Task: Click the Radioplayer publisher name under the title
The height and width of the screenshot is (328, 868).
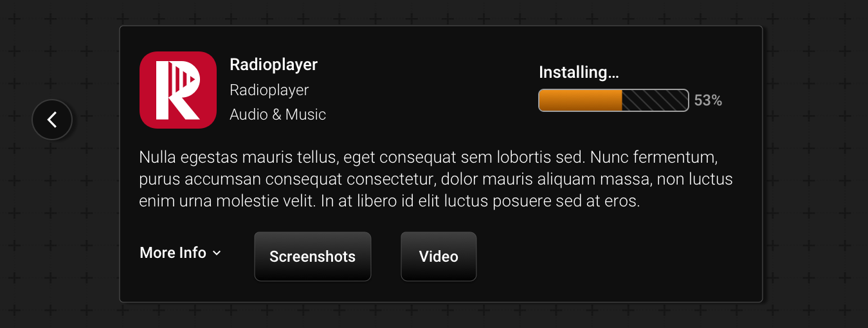Action: tap(269, 90)
